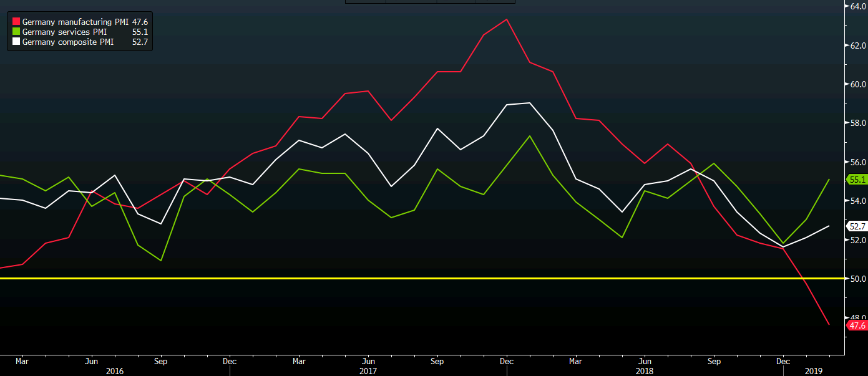Select the Germany manufacturing PMI legend label

click(76, 22)
